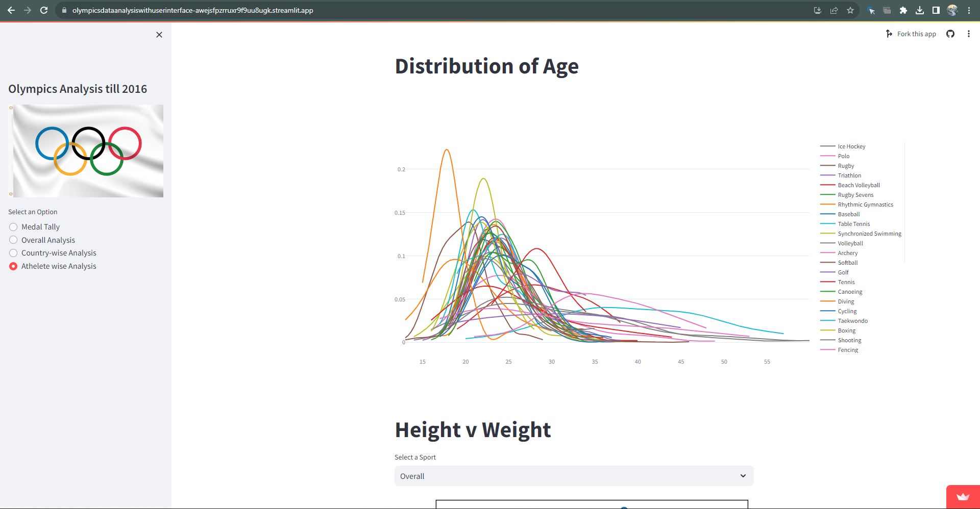This screenshot has width=980, height=509.
Task: Expand the Select a Sport dropdown
Action: pos(574,476)
